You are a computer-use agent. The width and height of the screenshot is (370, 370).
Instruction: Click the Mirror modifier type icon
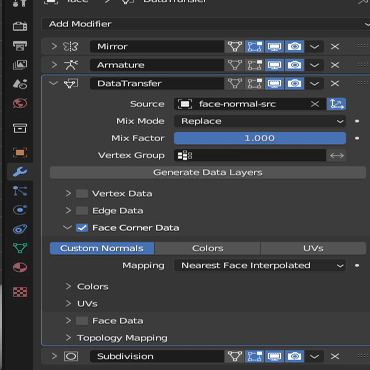[x=71, y=46]
